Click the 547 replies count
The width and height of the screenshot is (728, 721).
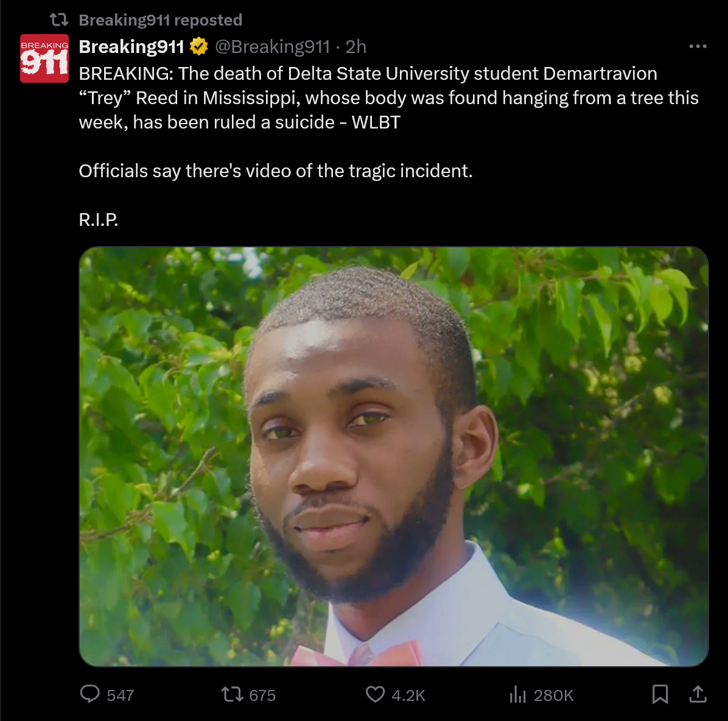click(121, 695)
